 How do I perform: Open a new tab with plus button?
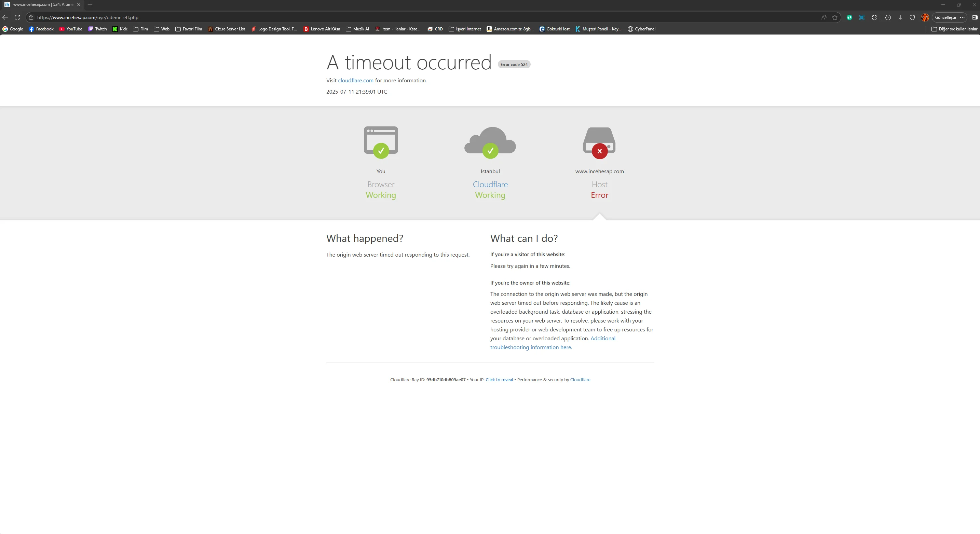[x=90, y=4]
